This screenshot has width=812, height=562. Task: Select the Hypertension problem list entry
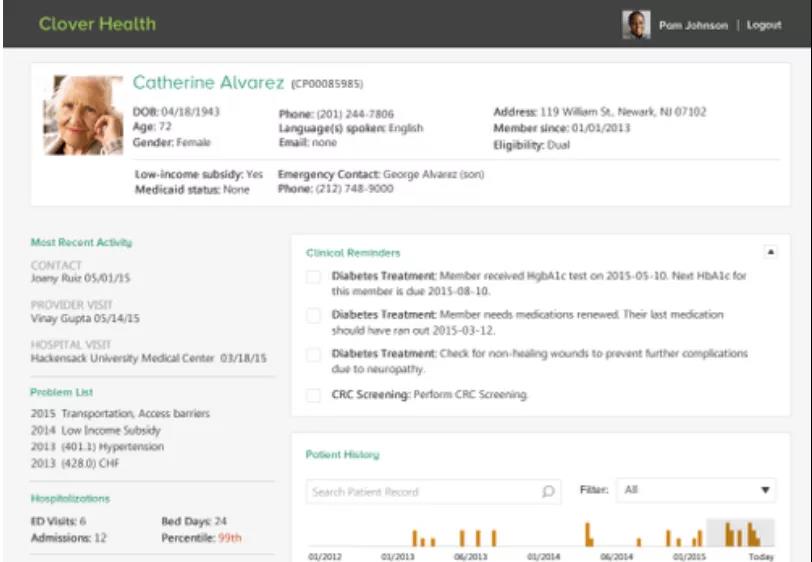point(97,447)
